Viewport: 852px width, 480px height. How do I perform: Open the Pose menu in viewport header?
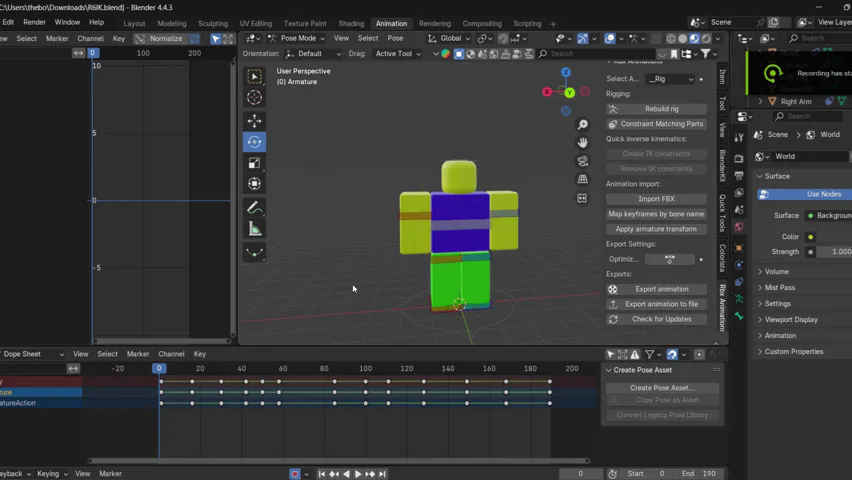(395, 38)
